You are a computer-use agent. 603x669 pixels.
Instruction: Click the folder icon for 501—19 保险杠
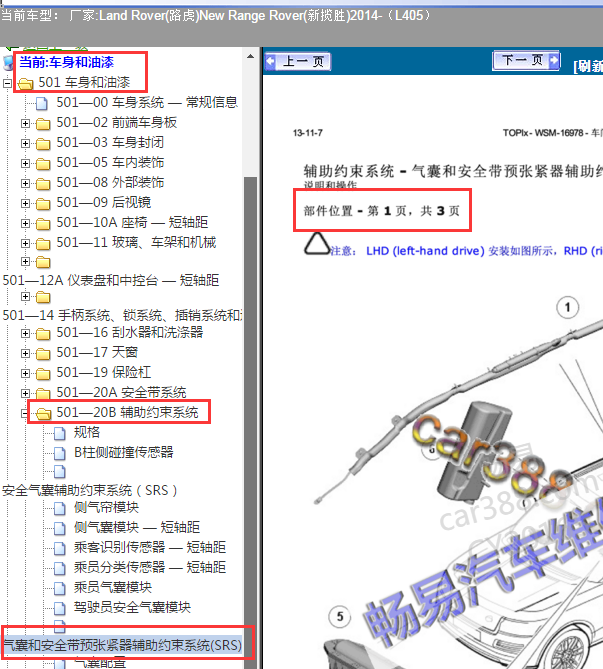pos(43,374)
